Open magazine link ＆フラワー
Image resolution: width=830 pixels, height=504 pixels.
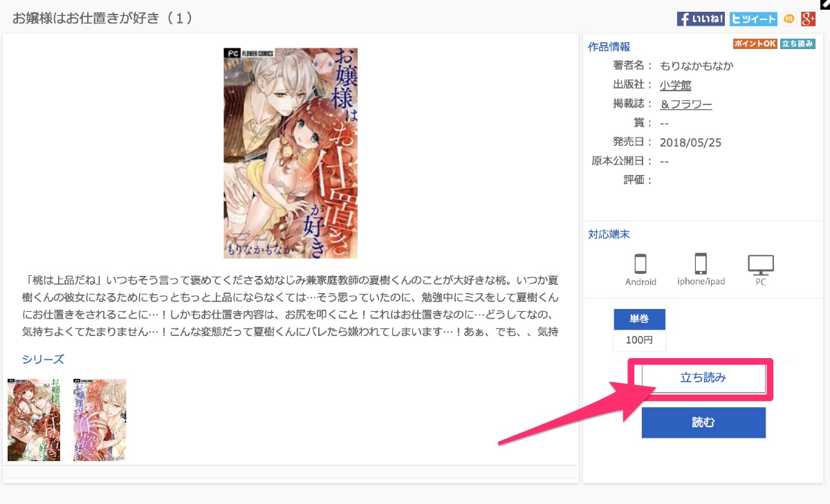(685, 104)
